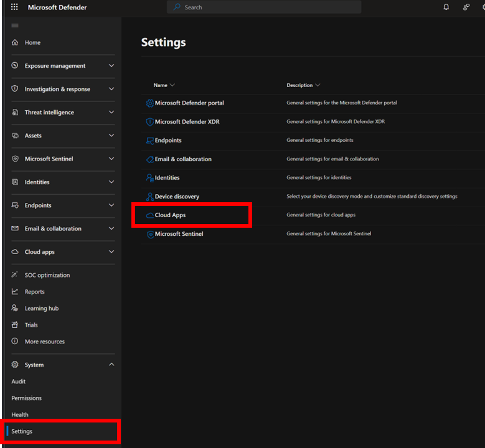The height and width of the screenshot is (448, 485).
Task: Open Cloud Apps settings
Action: point(170,215)
